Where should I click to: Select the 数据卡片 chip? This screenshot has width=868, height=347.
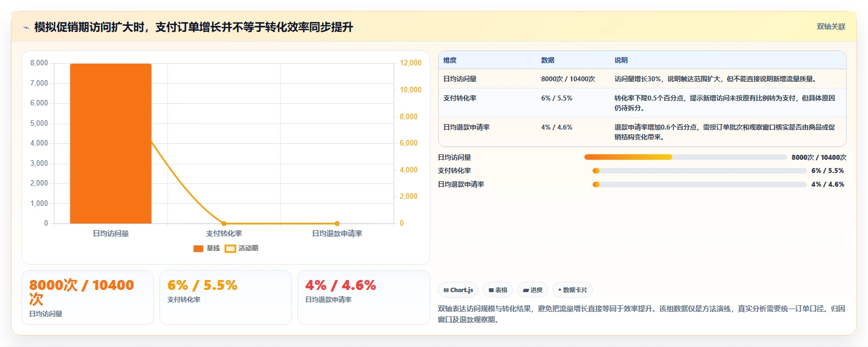click(572, 290)
